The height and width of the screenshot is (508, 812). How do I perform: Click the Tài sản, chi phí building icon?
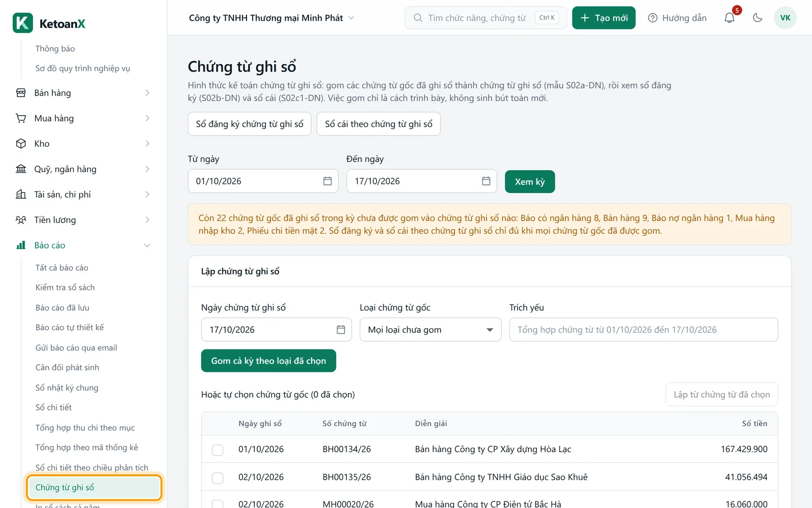point(21,195)
